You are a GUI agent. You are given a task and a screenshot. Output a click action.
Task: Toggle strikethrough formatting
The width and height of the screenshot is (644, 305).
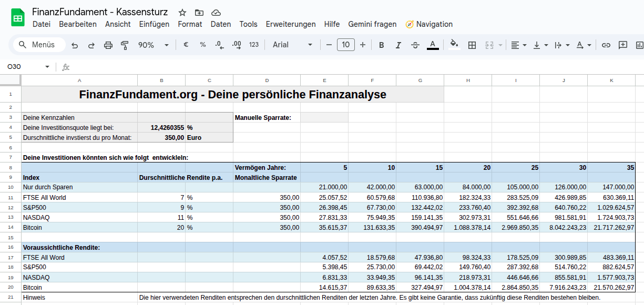coord(415,45)
